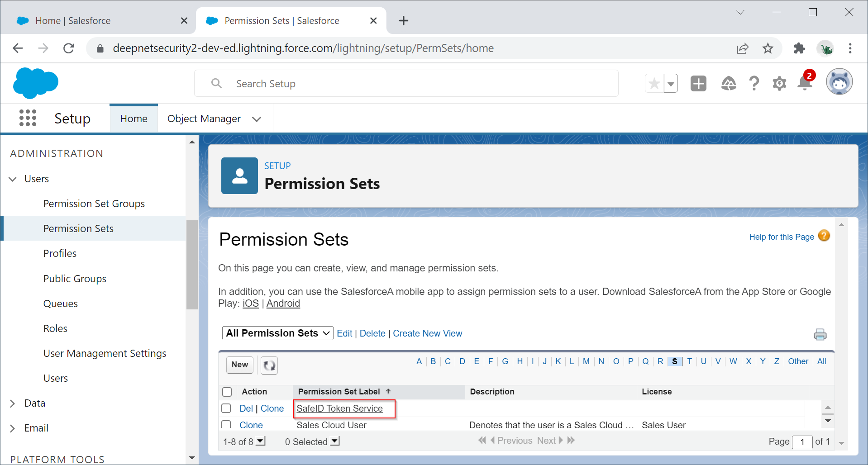Tick the SafeID Token Service row checkbox
This screenshot has height=465, width=868.
[x=226, y=408]
